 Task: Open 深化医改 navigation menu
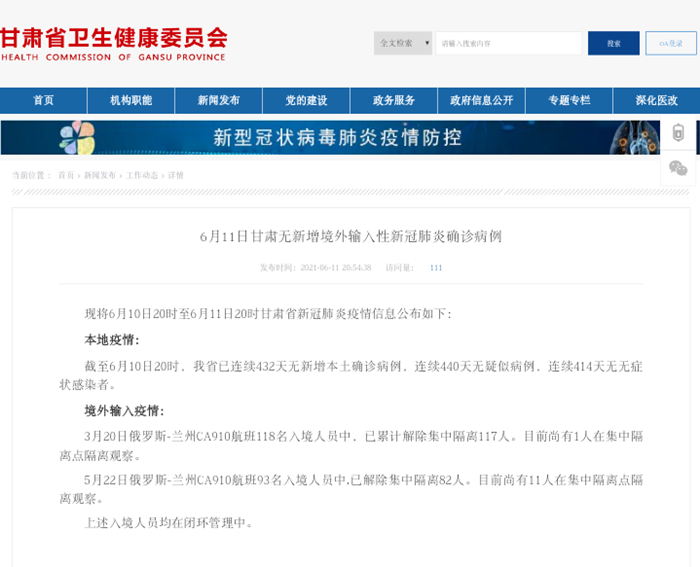coord(657,100)
